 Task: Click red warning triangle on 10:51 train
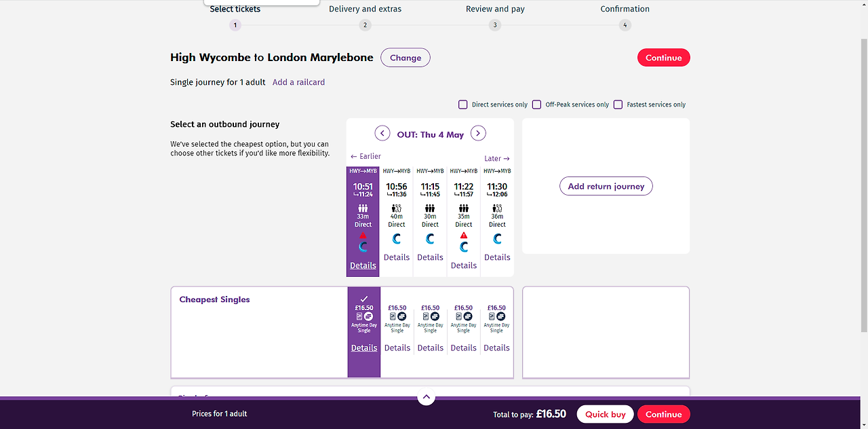(x=363, y=236)
